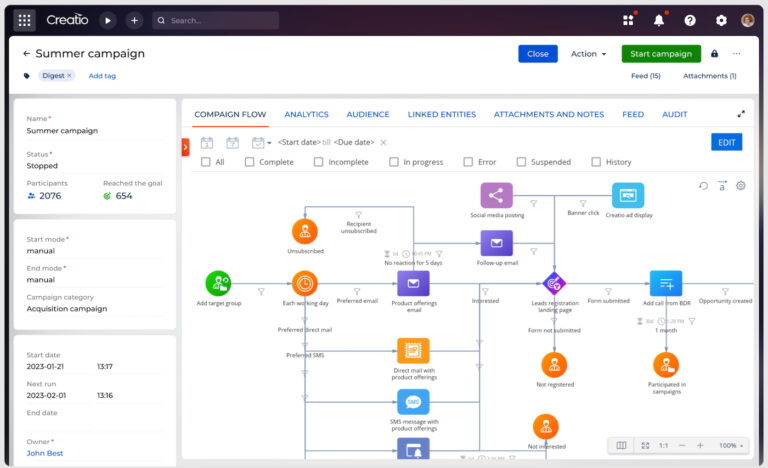Open the marketplace apps icon in top bar
Viewport: 768px width, 468px height.
point(628,20)
